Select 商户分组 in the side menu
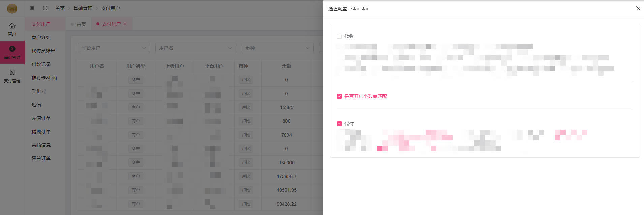Viewport: 644px width, 215px height. (41, 37)
